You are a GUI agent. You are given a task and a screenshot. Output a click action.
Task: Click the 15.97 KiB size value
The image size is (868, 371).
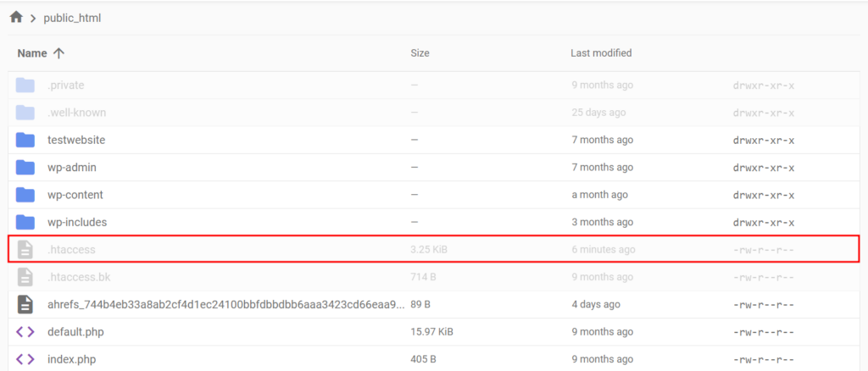431,332
